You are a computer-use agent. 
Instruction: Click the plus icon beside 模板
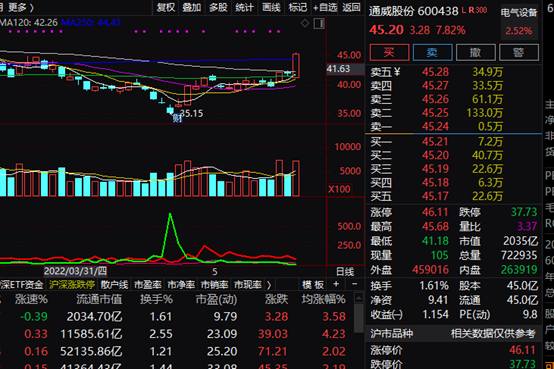tap(336, 284)
